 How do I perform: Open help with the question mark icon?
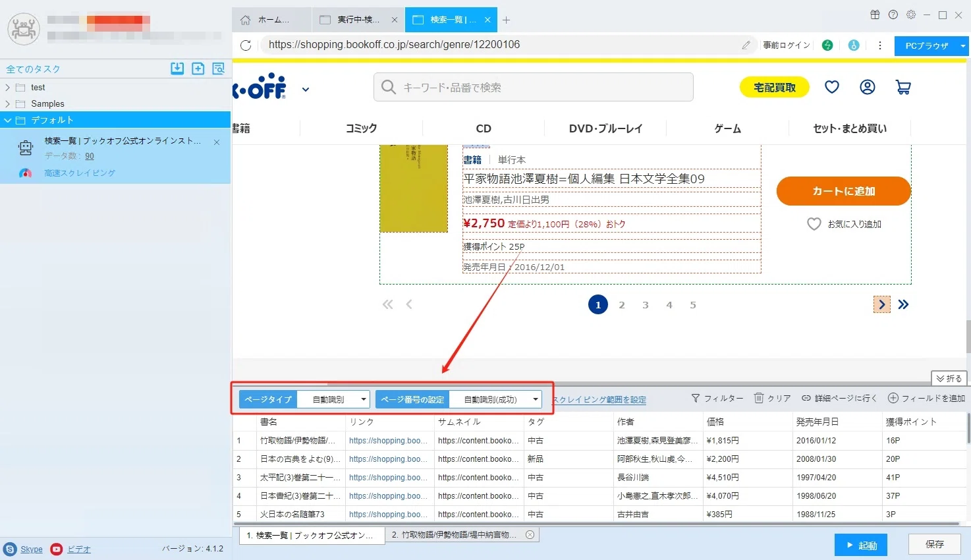893,14
